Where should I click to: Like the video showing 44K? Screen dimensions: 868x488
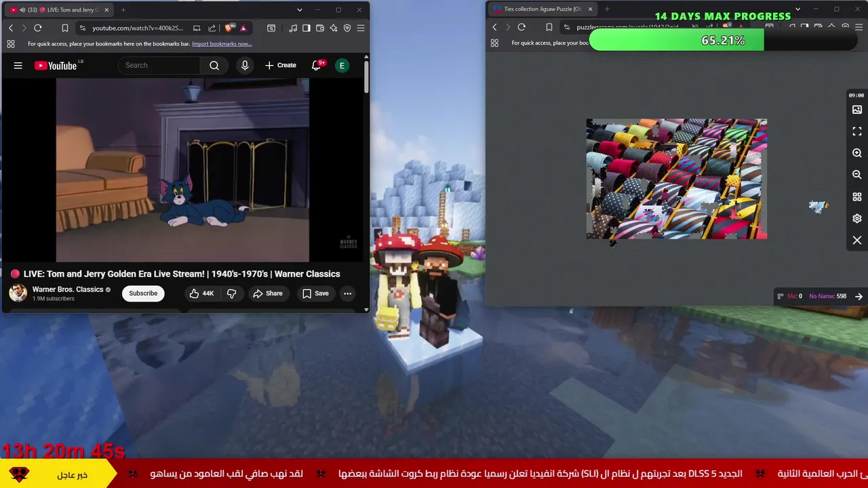(x=201, y=293)
